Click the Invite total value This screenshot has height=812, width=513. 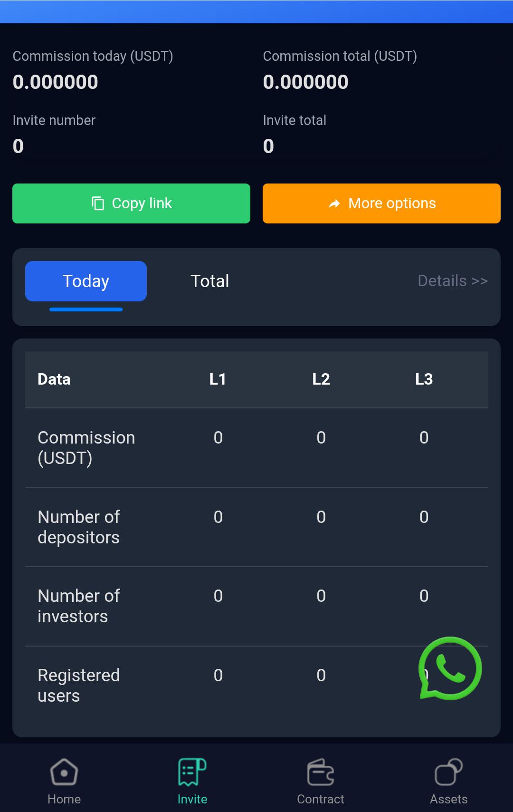267,146
